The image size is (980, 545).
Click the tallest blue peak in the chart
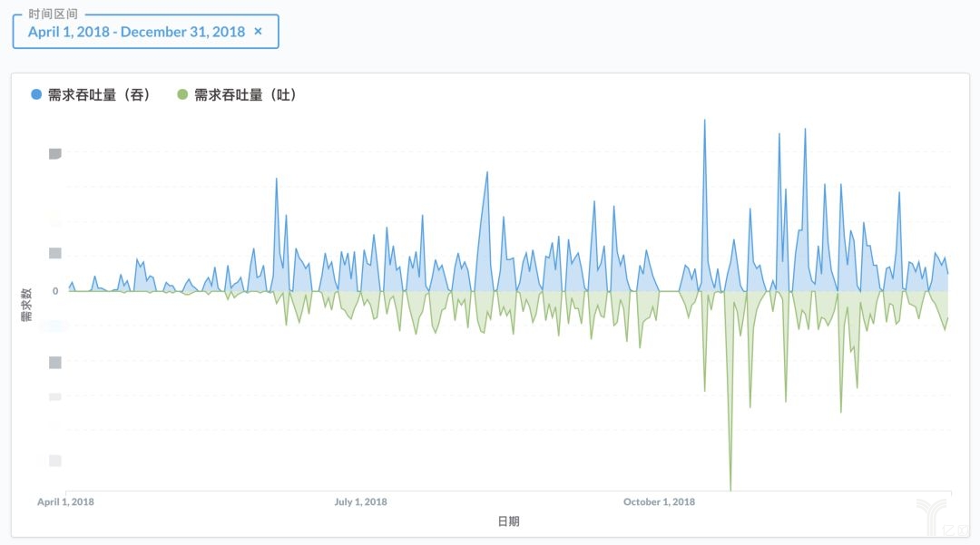[x=704, y=121]
